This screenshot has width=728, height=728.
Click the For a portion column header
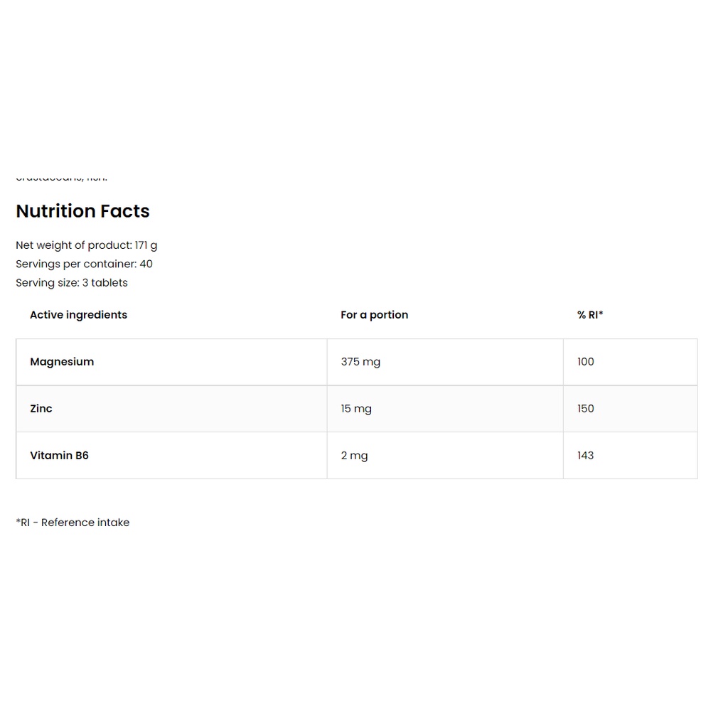[374, 315]
